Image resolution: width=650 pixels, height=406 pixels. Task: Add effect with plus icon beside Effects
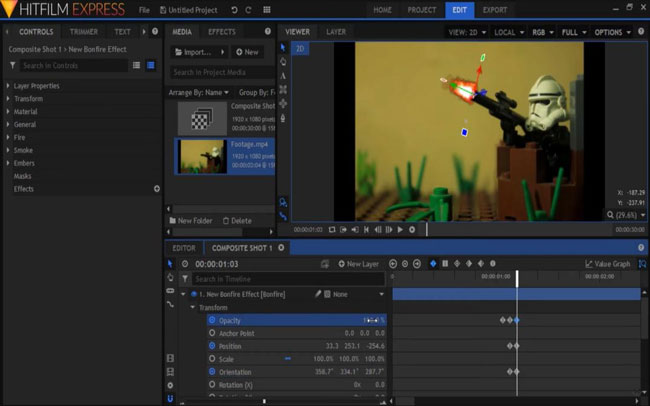pos(157,189)
